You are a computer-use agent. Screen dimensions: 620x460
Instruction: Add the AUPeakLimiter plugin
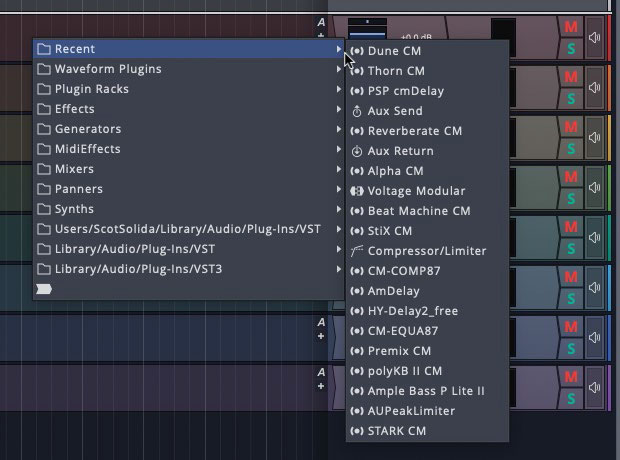coord(427,411)
